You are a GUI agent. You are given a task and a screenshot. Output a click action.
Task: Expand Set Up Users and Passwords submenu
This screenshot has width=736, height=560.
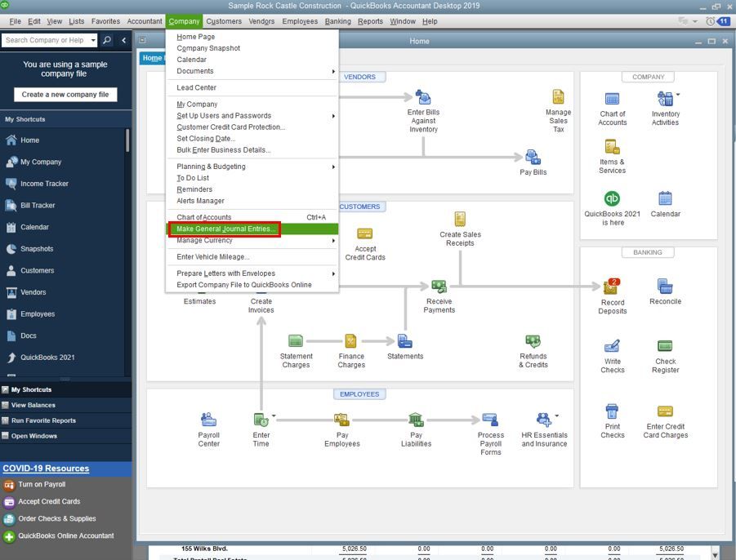(x=333, y=116)
